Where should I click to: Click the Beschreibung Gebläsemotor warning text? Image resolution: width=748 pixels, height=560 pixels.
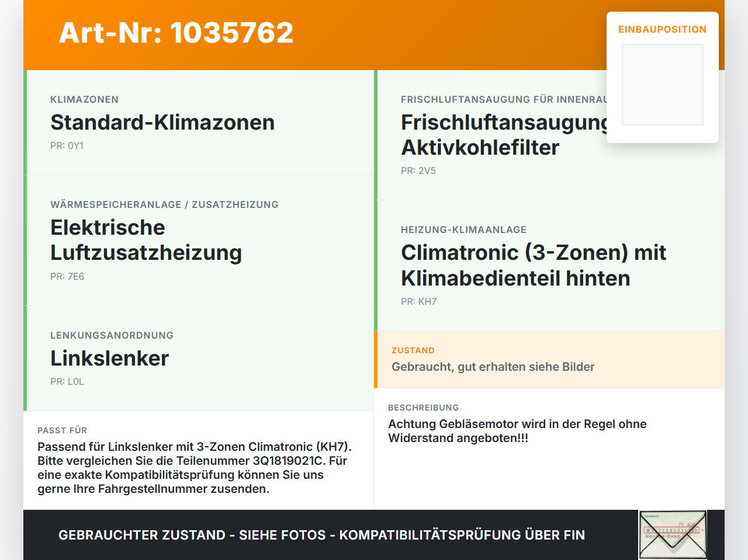517,431
